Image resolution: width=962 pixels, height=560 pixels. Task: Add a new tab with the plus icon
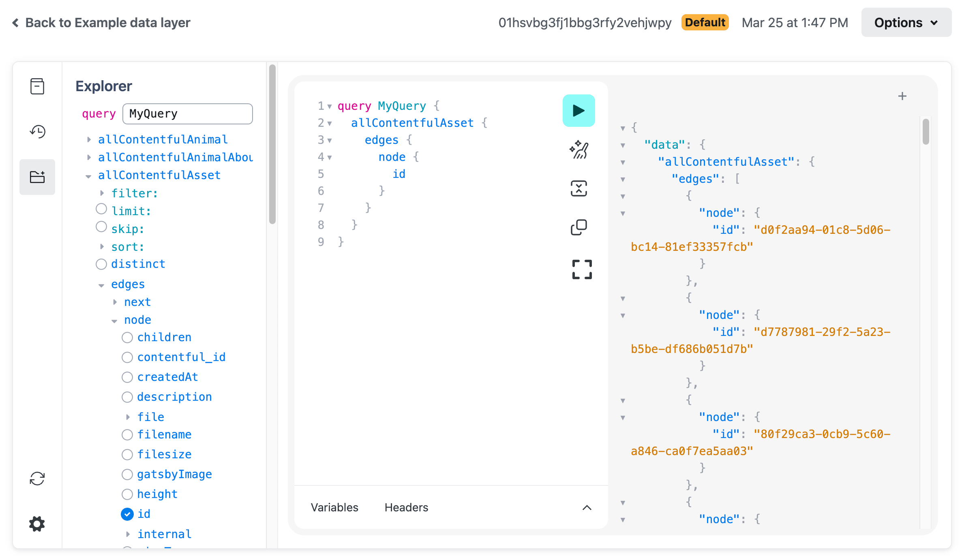(902, 96)
